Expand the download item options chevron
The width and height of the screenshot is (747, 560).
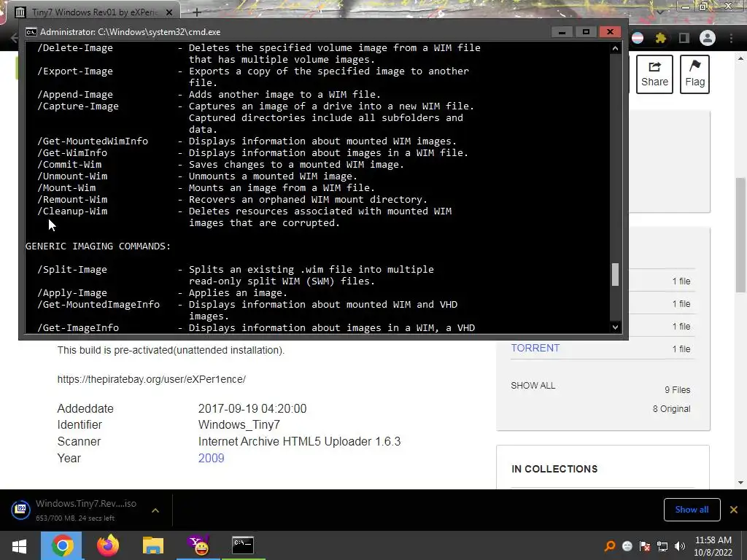pos(155,510)
